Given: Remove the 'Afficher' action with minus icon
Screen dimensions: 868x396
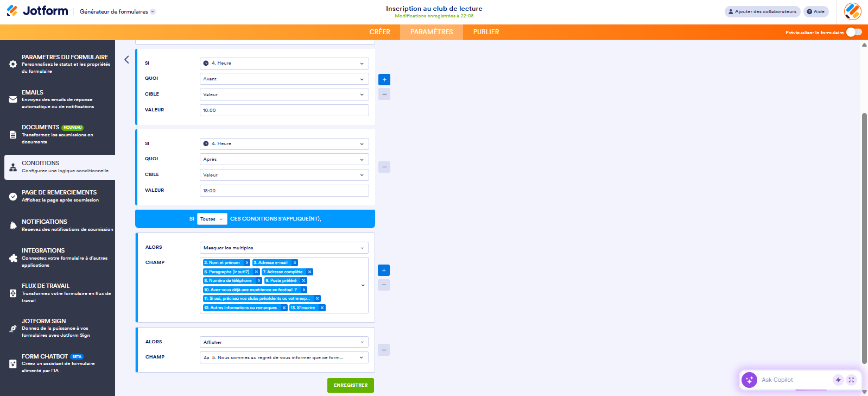Looking at the screenshot, I should tap(384, 350).
